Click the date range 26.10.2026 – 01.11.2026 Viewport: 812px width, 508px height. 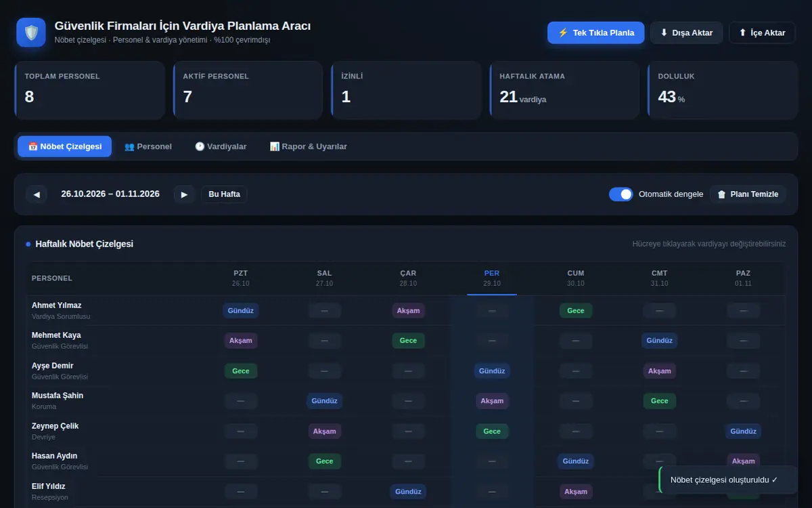(x=110, y=194)
